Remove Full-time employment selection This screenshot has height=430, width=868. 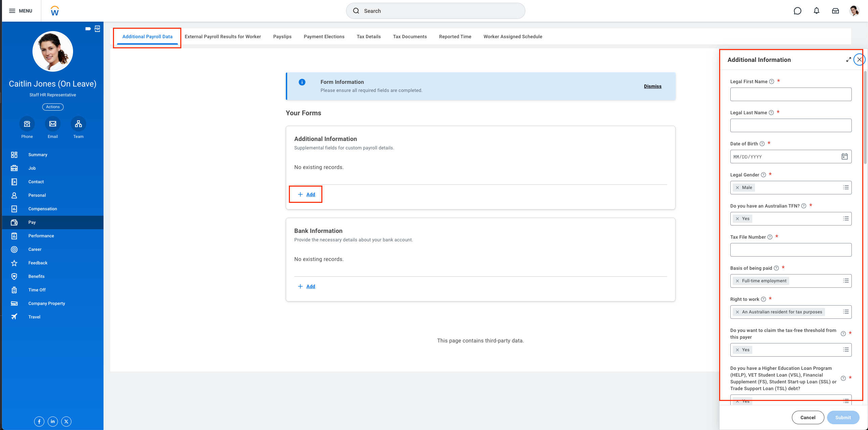pos(737,281)
